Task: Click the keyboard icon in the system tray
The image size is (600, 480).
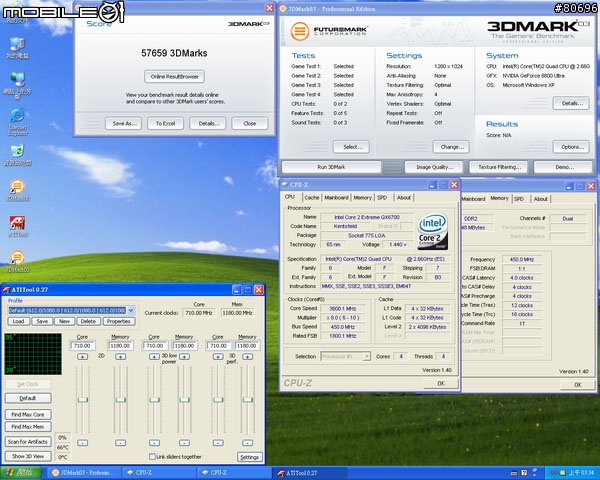Action: tap(514, 473)
